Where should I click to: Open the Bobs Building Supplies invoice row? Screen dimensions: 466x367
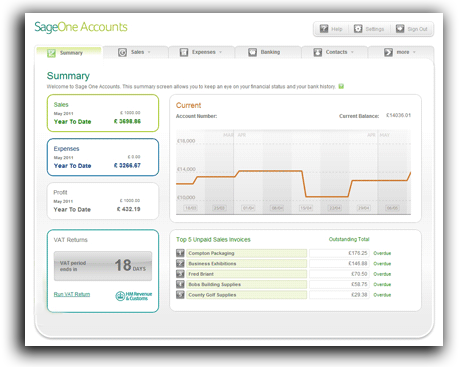(x=247, y=284)
